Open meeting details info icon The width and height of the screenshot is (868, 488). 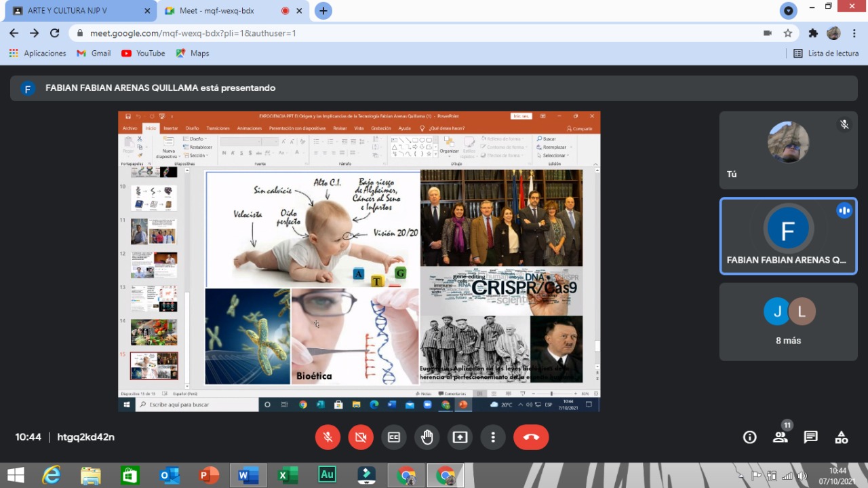pyautogui.click(x=750, y=437)
